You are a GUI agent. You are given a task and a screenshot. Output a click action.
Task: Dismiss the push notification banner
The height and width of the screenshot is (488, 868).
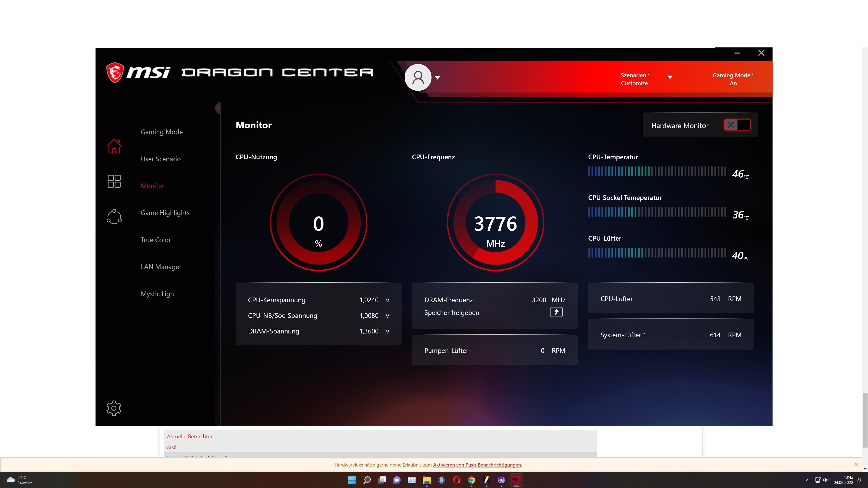tap(856, 464)
